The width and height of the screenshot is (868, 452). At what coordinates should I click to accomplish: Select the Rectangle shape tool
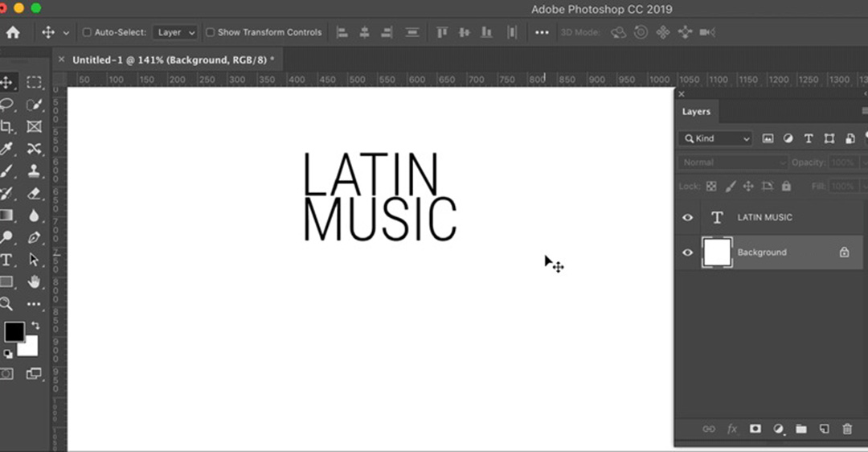(6, 282)
